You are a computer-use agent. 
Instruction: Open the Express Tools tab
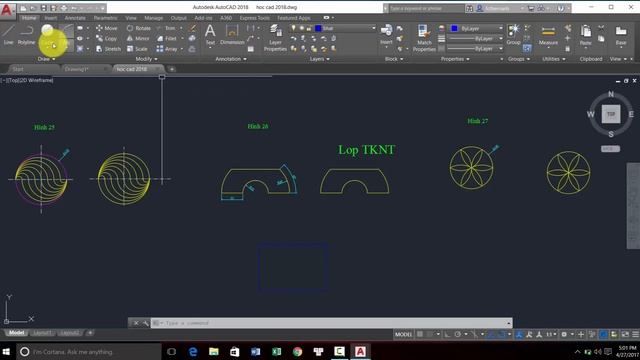[254, 18]
